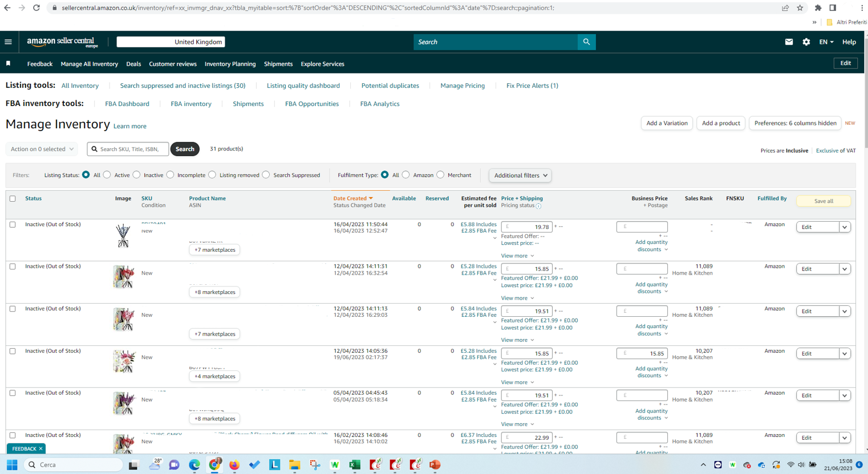The image size is (868, 474).
Task: Select Search Suppressed status radio
Action: [x=266, y=175]
